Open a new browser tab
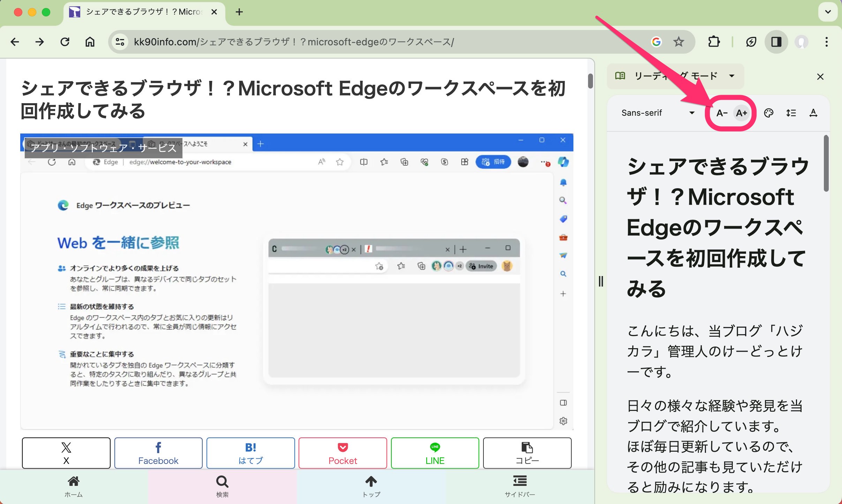 tap(239, 12)
